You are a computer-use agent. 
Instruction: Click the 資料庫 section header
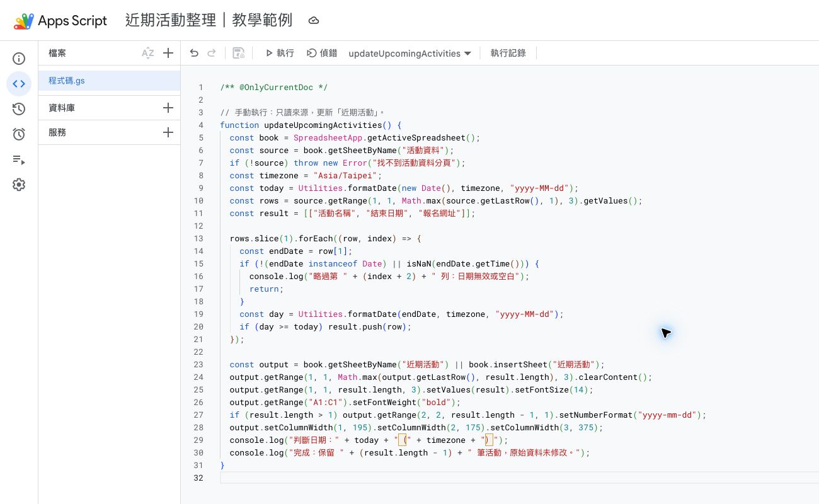pos(62,108)
